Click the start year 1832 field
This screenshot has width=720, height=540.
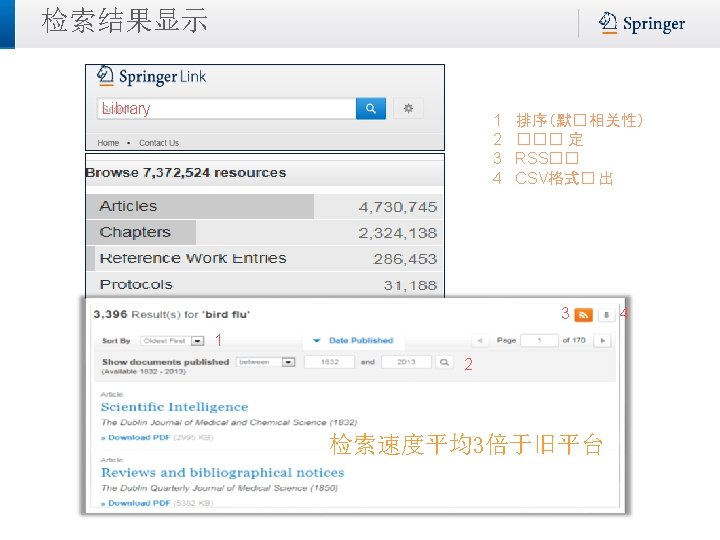tap(330, 362)
